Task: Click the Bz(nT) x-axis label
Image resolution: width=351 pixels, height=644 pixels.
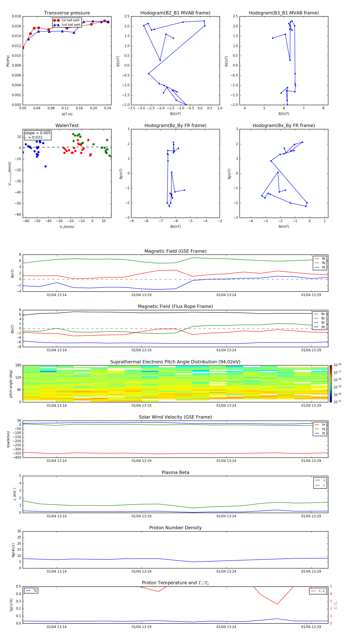Action: [x=175, y=227]
